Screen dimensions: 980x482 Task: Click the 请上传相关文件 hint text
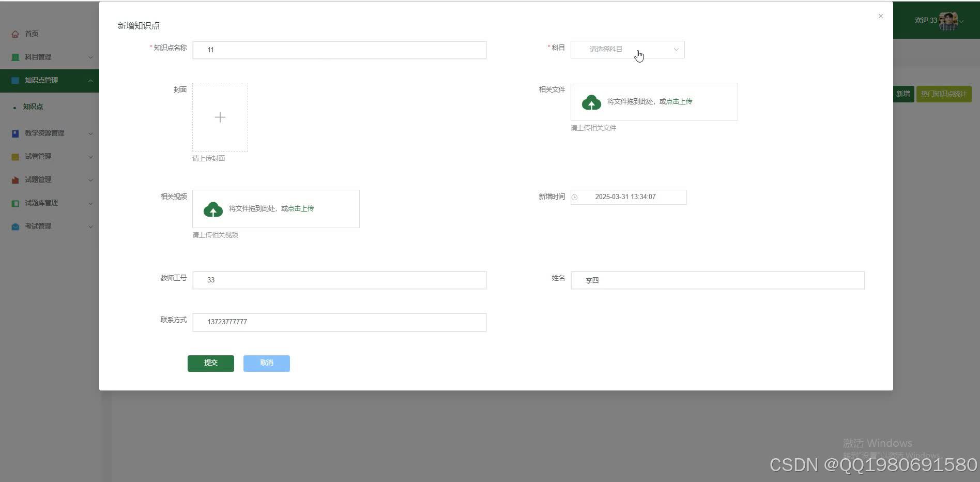[593, 128]
